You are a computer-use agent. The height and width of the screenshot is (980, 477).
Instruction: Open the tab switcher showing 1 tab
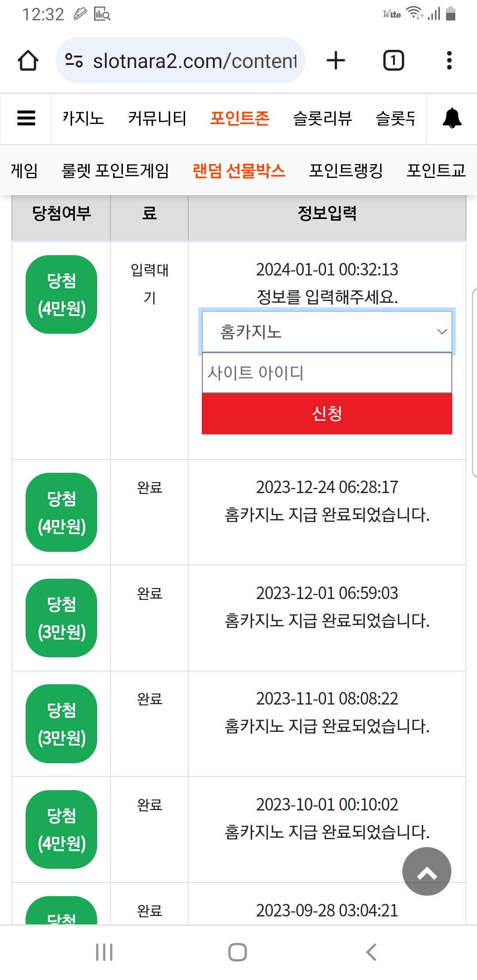point(394,60)
